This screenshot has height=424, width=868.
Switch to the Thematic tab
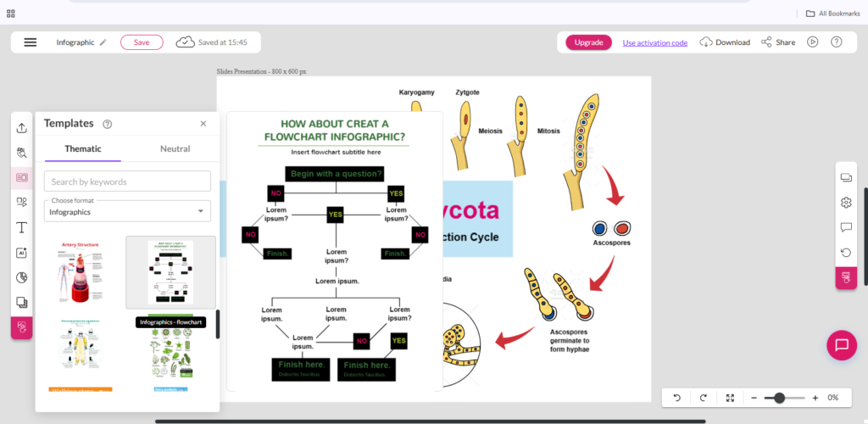83,149
